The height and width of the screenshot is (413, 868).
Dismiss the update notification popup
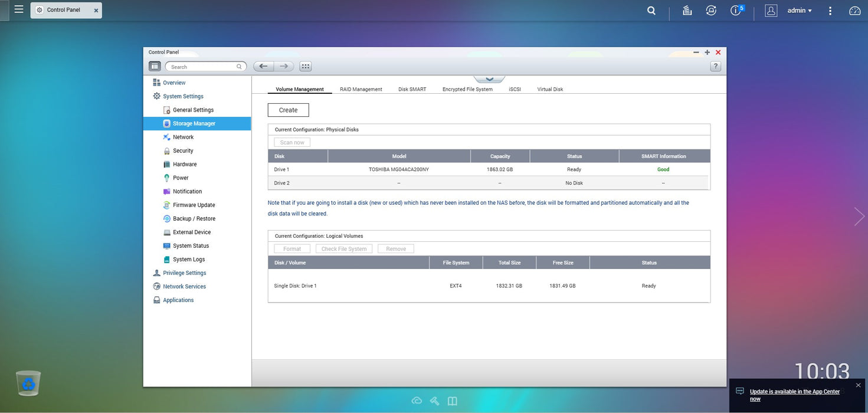(858, 385)
